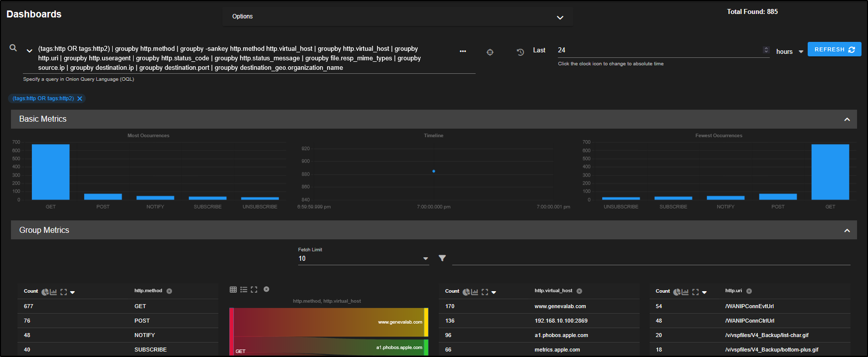Open the three-dots query options menu
Screen dimensions: 868x357
click(x=463, y=51)
